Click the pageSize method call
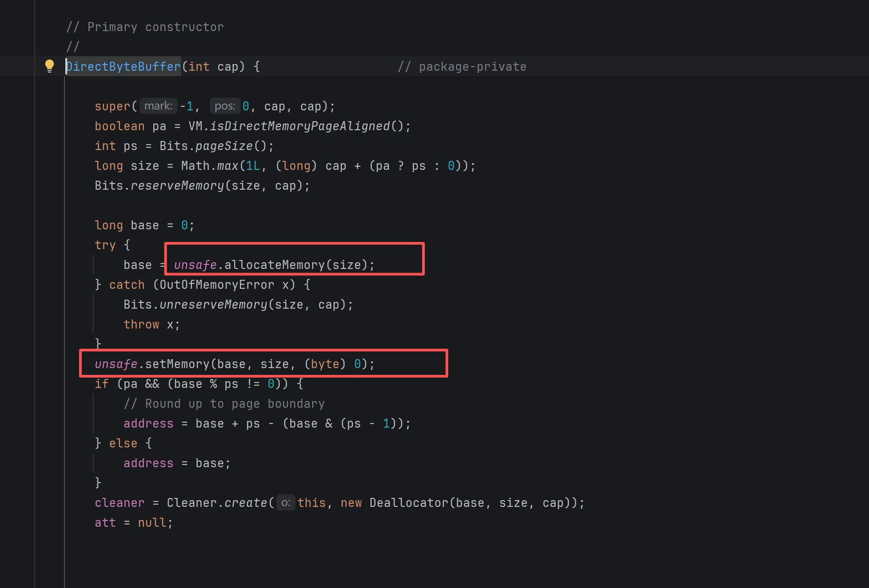The height and width of the screenshot is (588, 869). click(224, 146)
